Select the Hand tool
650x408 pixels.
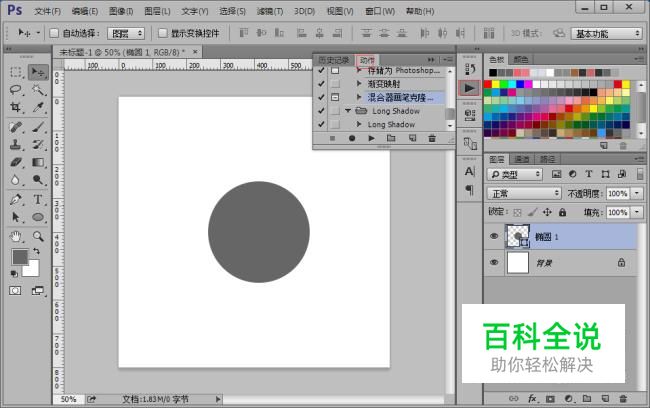click(17, 236)
